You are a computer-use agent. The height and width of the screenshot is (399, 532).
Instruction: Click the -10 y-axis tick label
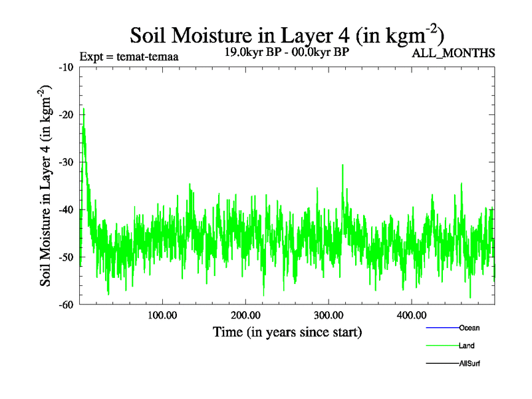tap(66, 67)
